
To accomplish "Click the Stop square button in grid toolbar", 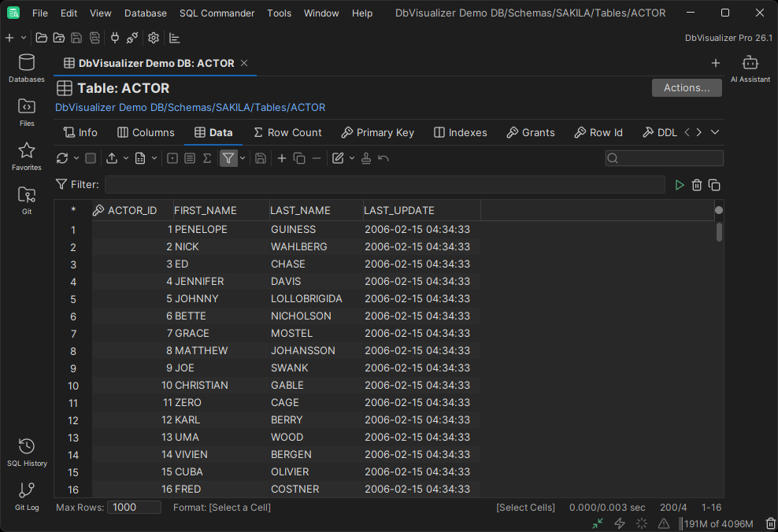I will (91, 158).
